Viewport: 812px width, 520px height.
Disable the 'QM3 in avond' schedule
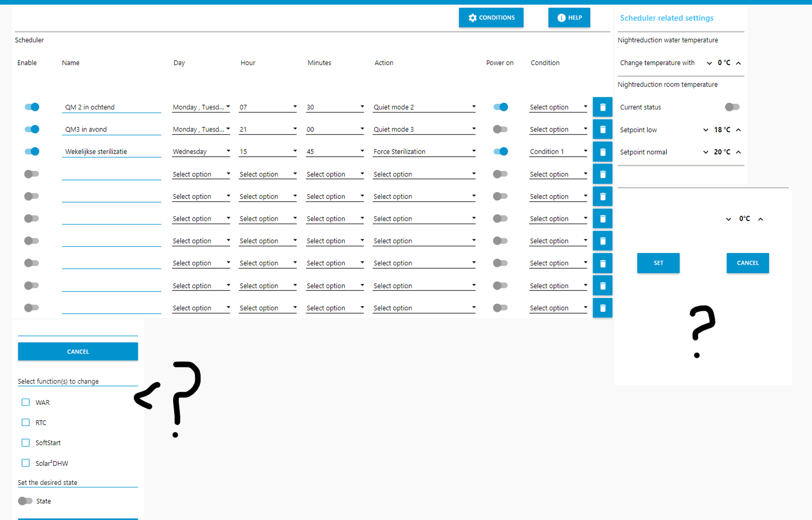(x=32, y=129)
